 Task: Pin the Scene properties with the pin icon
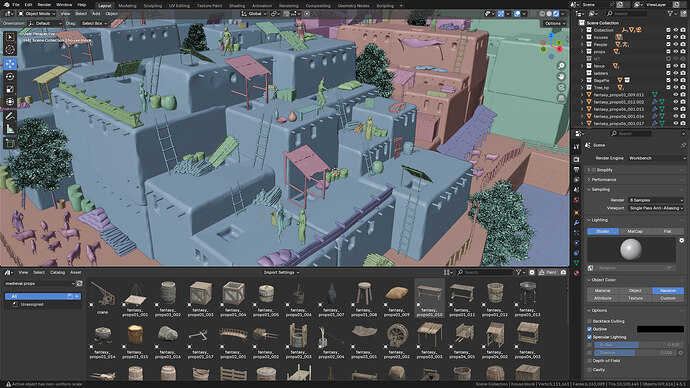point(683,145)
